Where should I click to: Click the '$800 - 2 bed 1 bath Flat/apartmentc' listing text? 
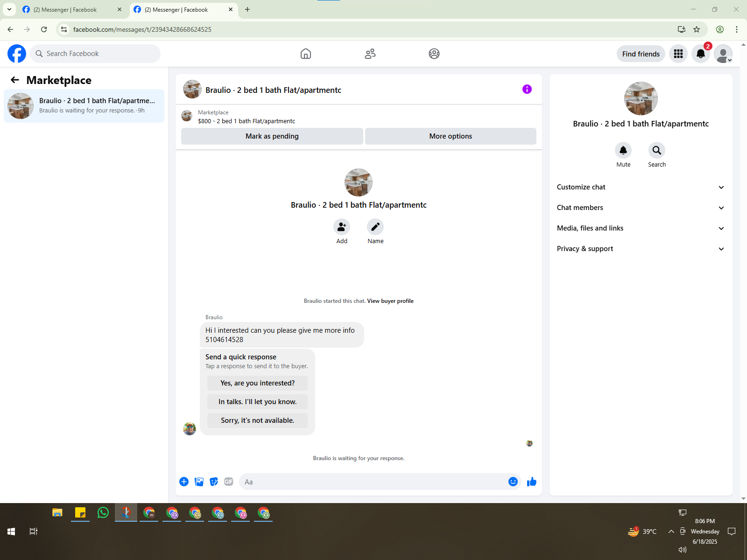247,121
